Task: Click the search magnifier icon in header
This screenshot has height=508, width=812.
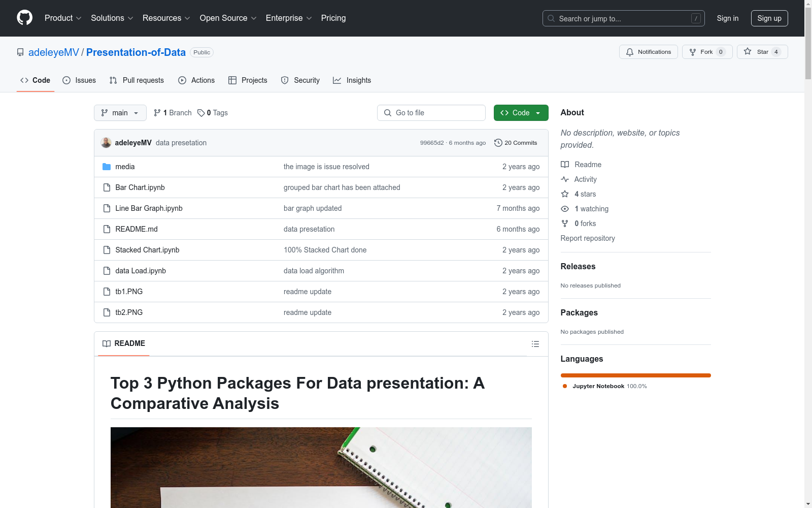Action: 551,18
